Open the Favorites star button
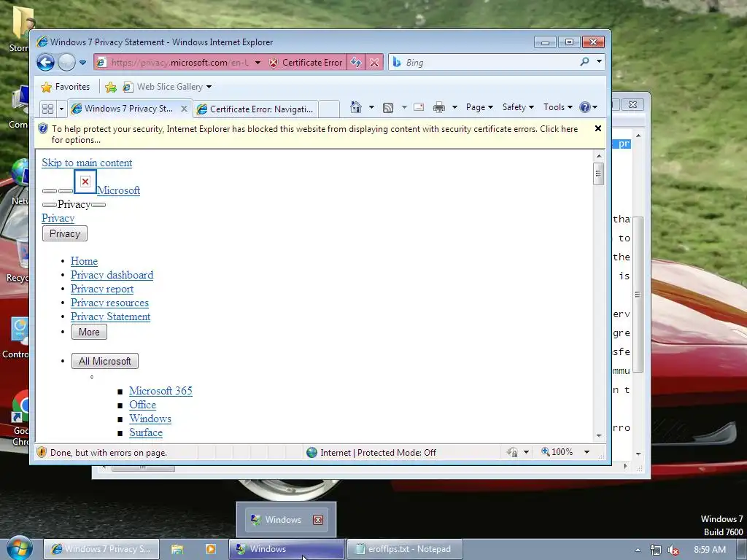 [x=65, y=87]
